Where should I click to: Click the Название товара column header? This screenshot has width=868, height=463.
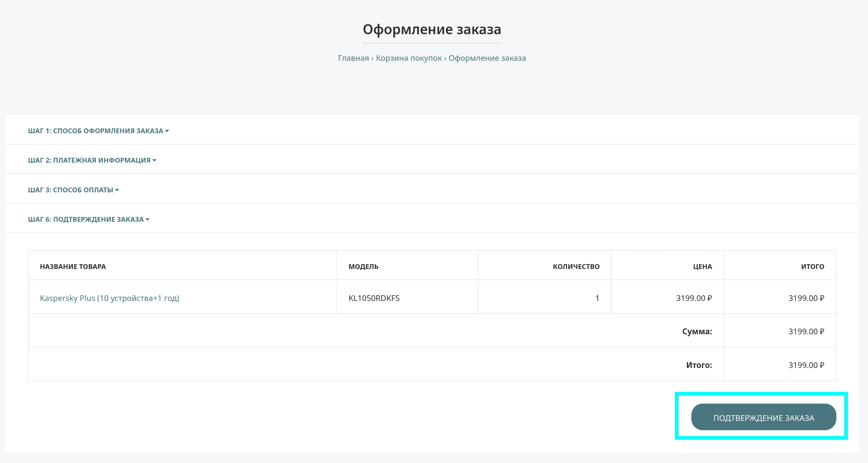[73, 266]
